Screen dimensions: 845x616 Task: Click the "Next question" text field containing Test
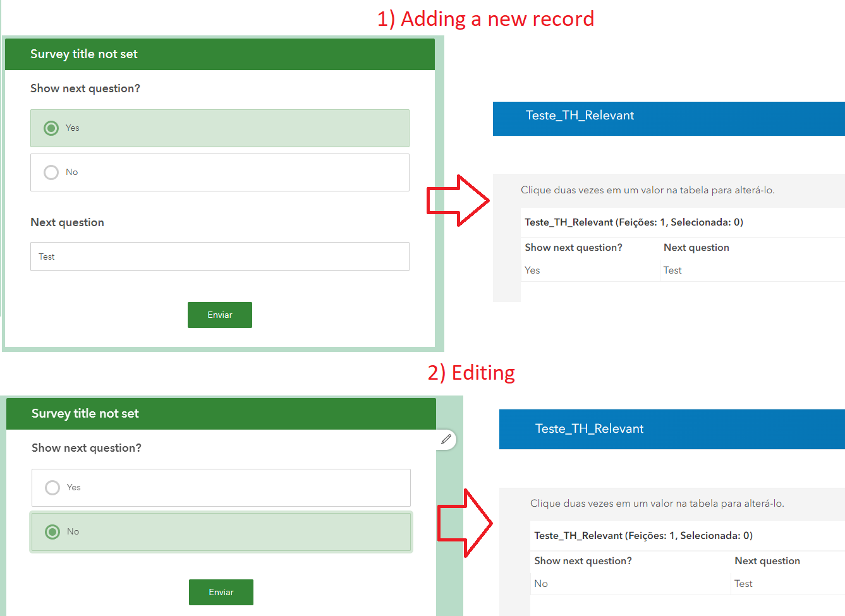coord(219,257)
